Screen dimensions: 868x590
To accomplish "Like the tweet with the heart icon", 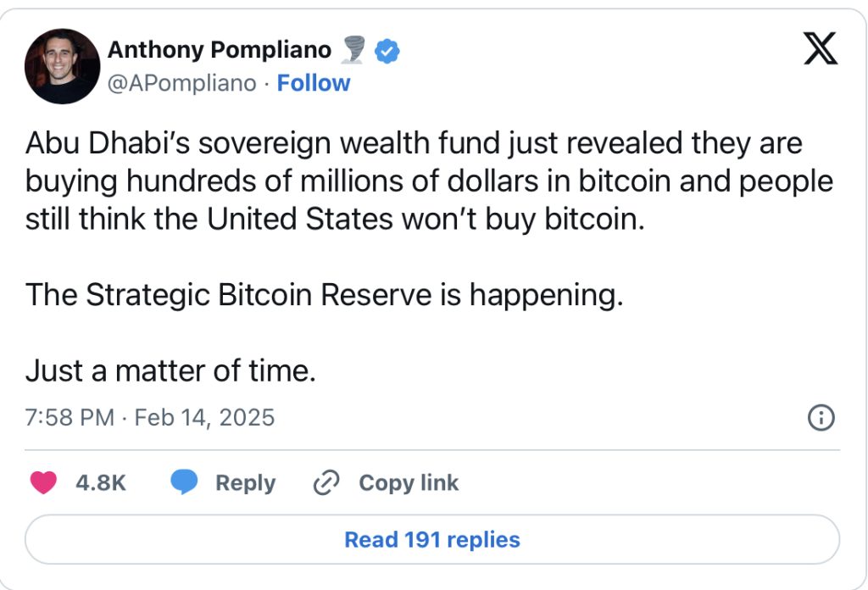I will [x=43, y=482].
